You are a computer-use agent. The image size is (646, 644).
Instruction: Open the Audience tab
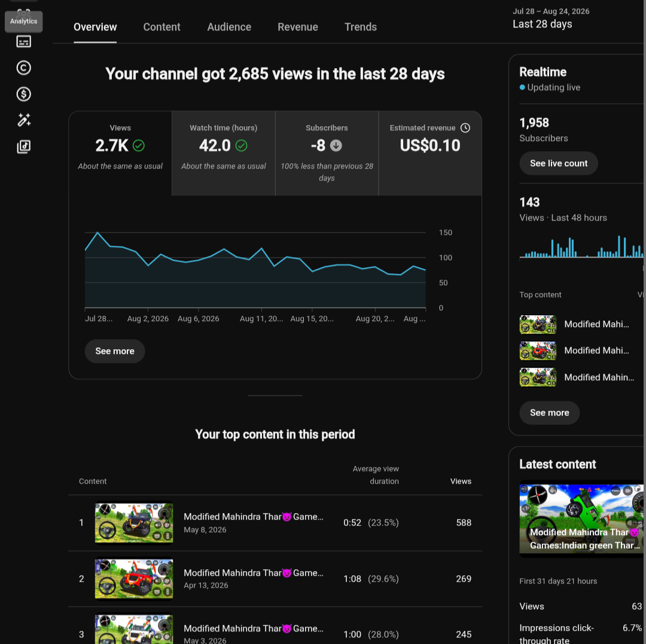[229, 27]
